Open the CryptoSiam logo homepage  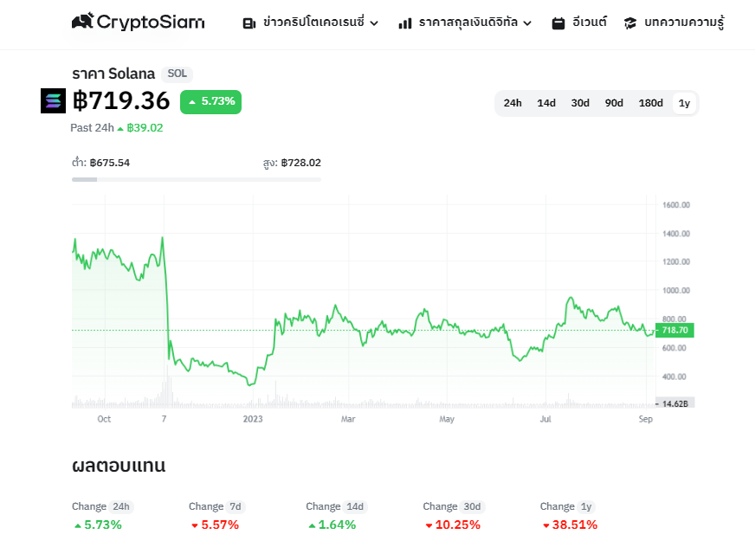click(139, 22)
